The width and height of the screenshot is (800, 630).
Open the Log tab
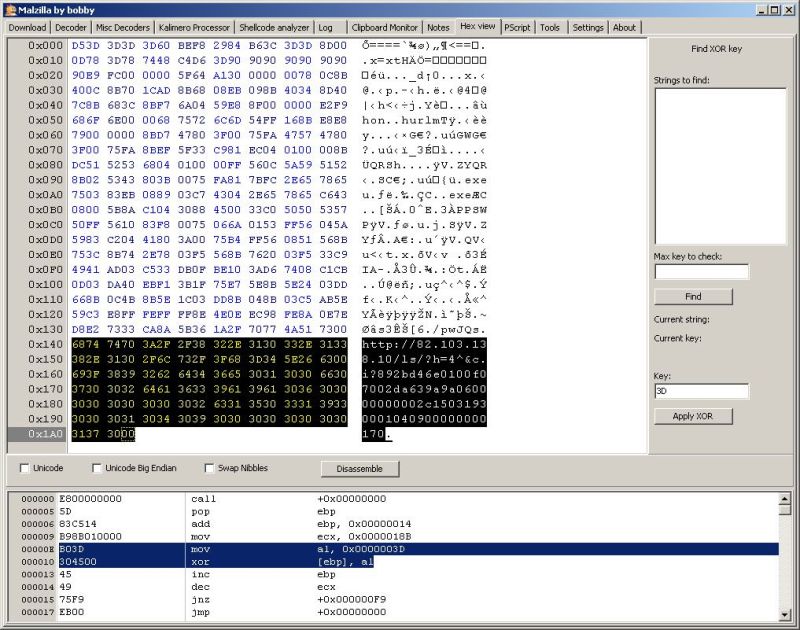[x=324, y=27]
